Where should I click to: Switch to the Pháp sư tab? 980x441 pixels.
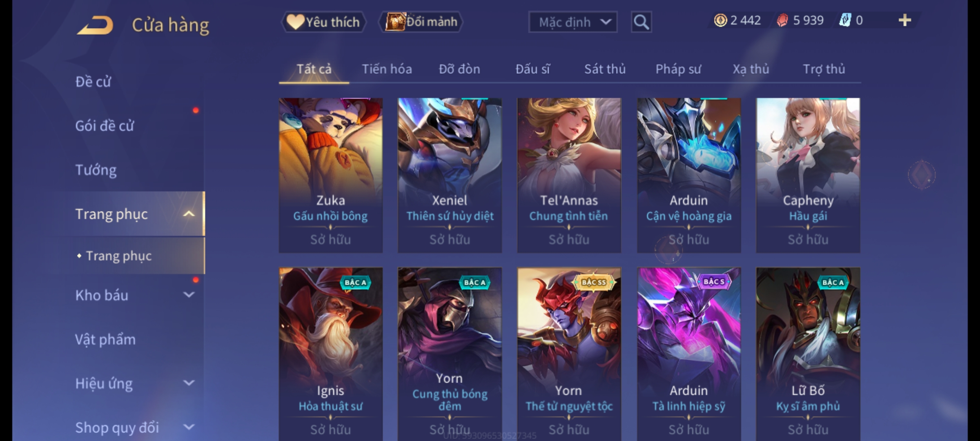678,69
